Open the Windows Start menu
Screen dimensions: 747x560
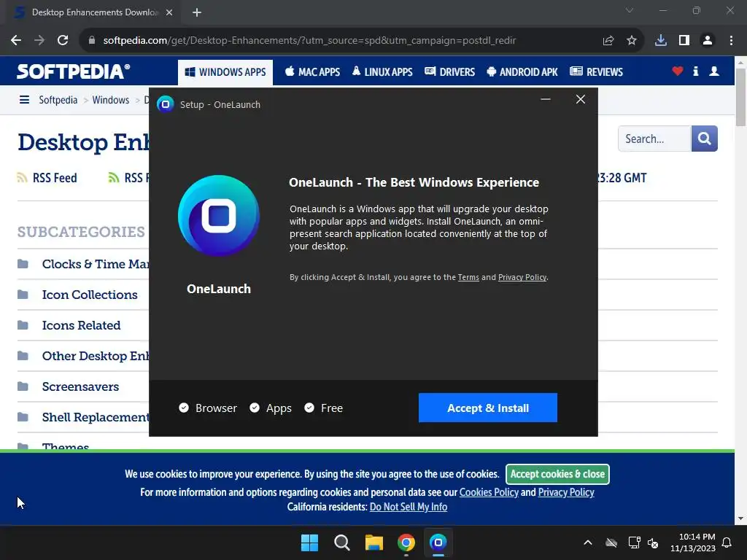point(309,542)
